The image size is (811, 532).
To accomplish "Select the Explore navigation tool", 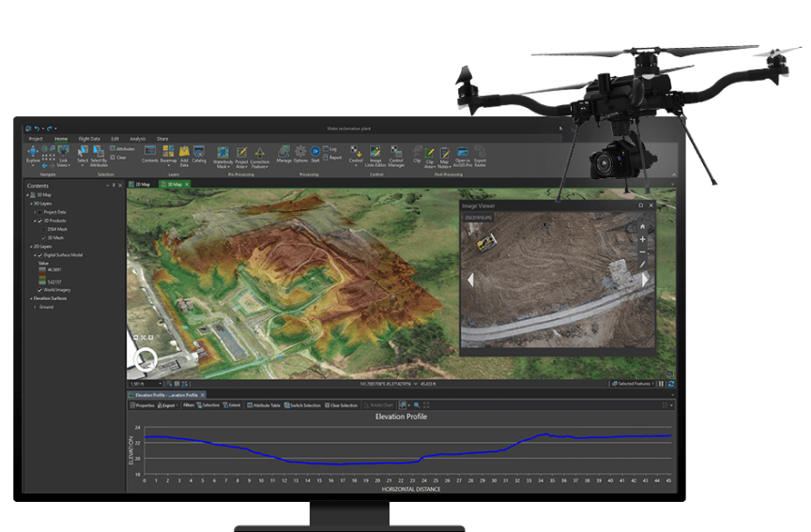I will coord(34,151).
